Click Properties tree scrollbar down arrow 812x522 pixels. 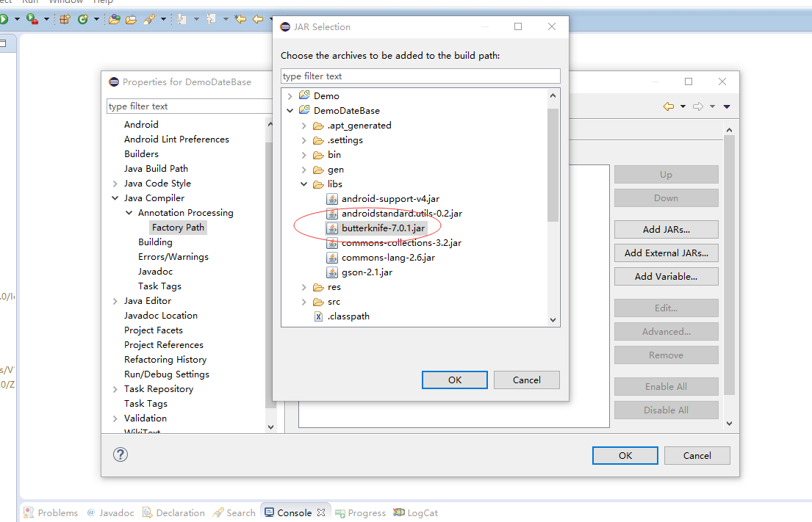point(270,427)
